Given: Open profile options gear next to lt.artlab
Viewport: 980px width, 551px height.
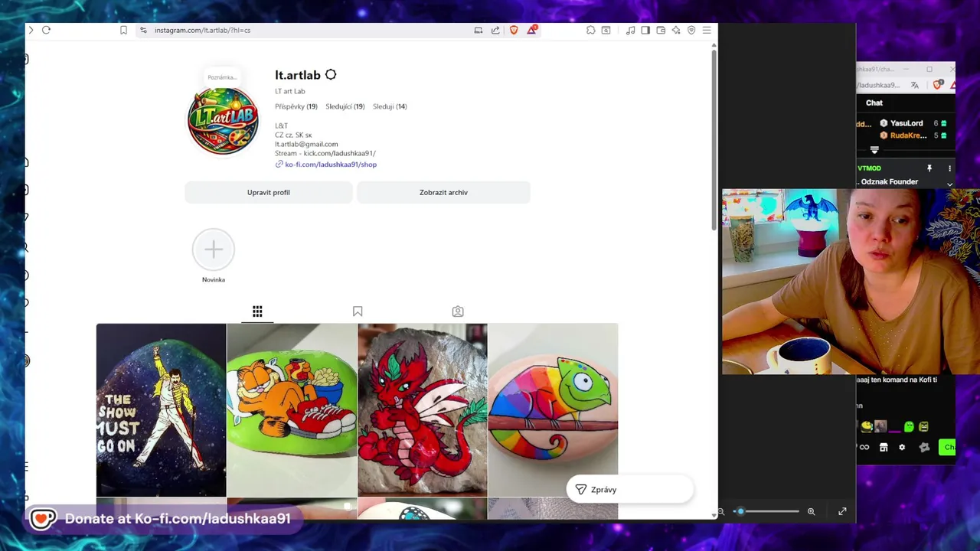Looking at the screenshot, I should pyautogui.click(x=331, y=75).
